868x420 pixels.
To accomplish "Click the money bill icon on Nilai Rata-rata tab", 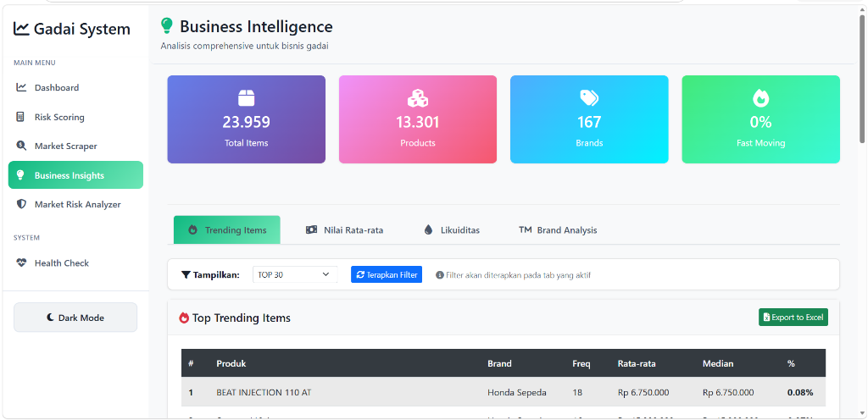I will (x=312, y=229).
